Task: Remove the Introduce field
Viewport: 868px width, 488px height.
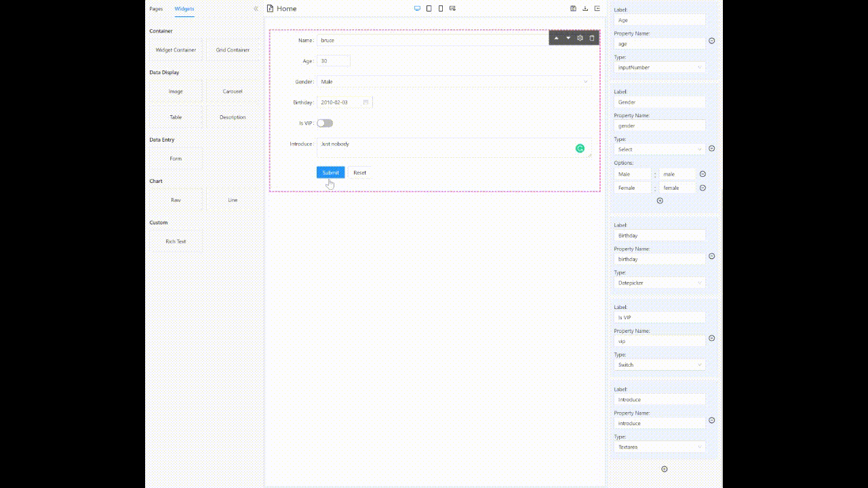Action: click(x=711, y=420)
